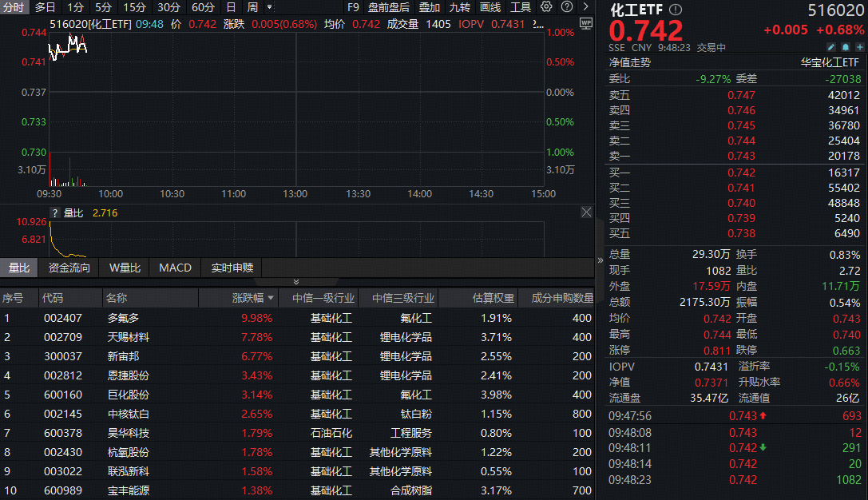Expand the period dropdown next to 周
The height and width of the screenshot is (500, 868).
(269, 7)
